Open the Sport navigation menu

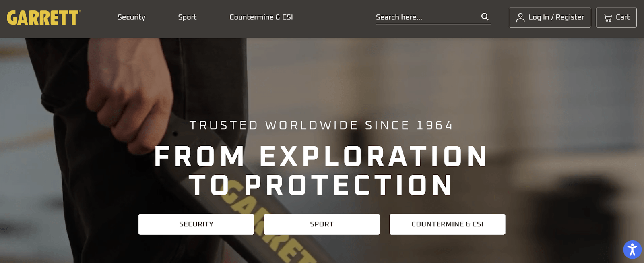pos(187,17)
